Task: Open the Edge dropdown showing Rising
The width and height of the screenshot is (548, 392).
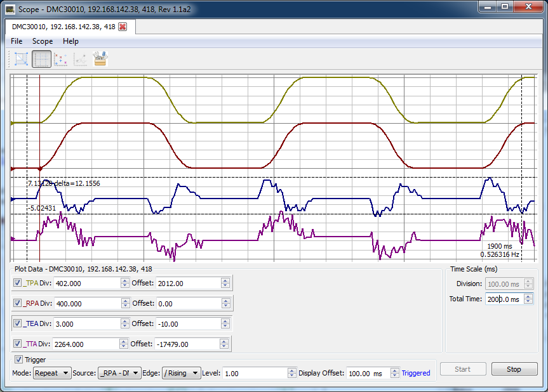Action: tap(181, 373)
